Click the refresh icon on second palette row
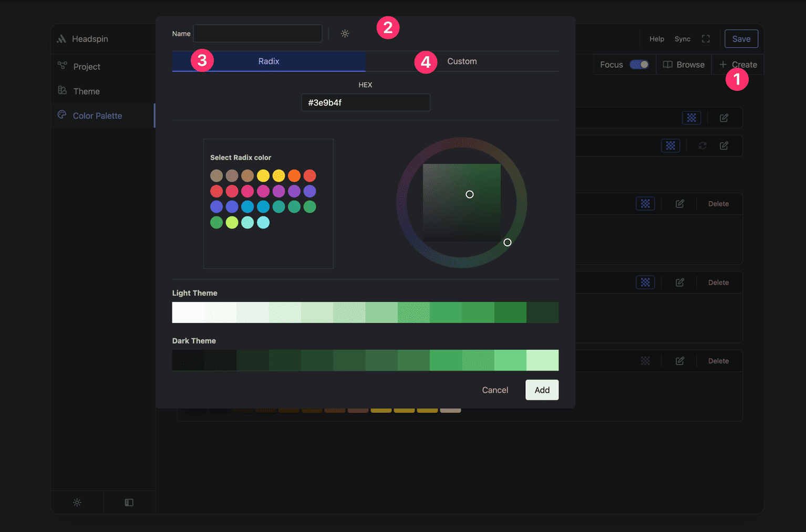This screenshot has height=532, width=806. point(702,145)
